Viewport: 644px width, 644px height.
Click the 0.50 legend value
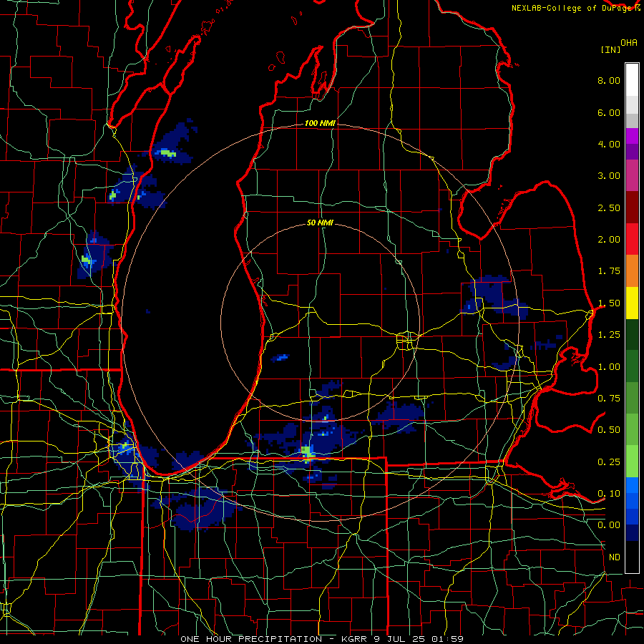[x=609, y=430]
